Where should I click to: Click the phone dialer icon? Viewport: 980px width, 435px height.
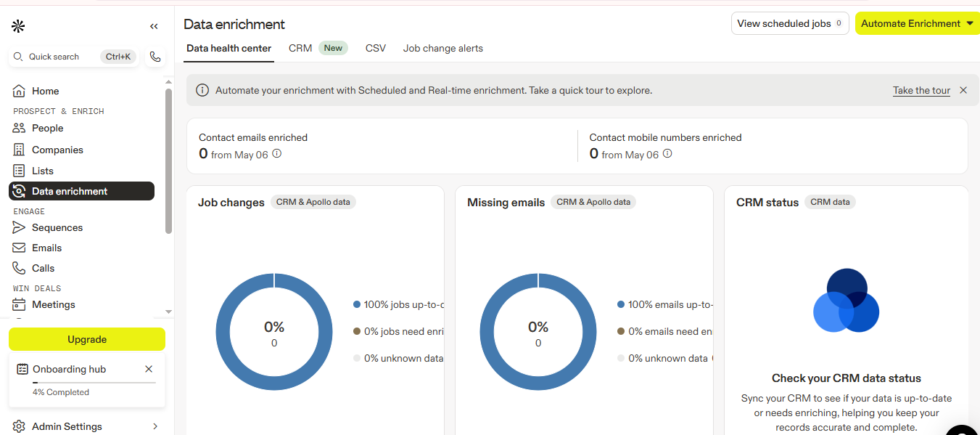point(155,57)
